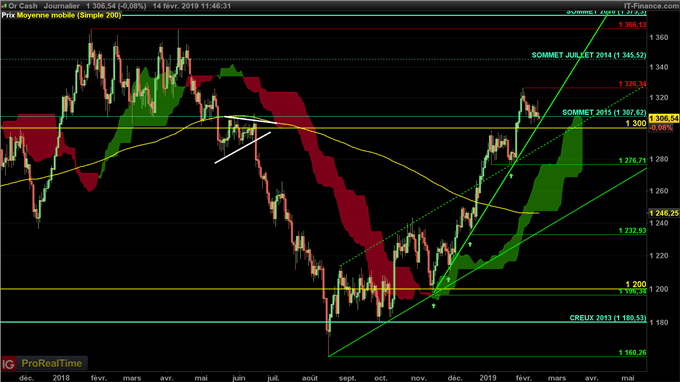Click the IT-Finance.com link
Viewport: 680px width, 382px height.
651,6
